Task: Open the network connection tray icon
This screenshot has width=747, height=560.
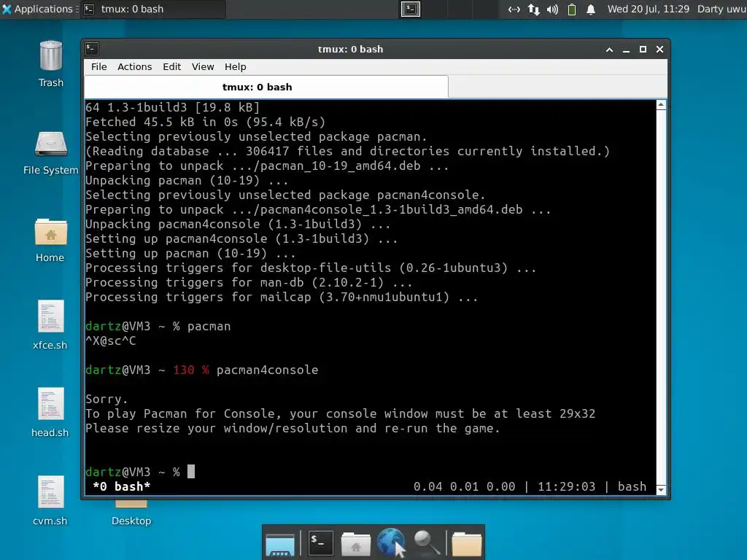Action: point(514,9)
